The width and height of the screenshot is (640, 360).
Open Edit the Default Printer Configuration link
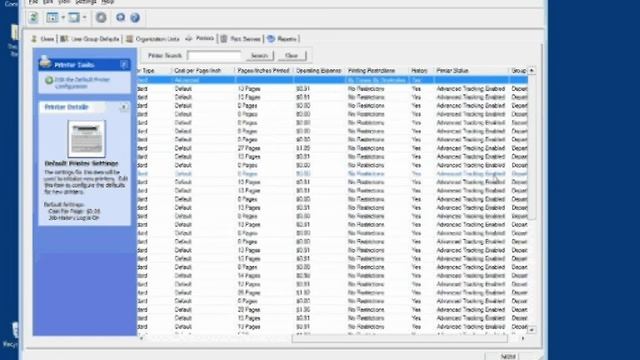(x=82, y=83)
